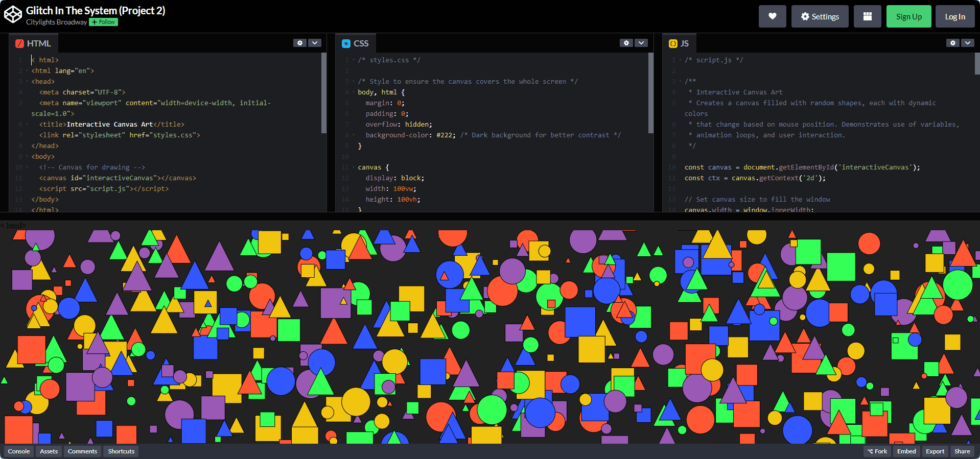Screen dimensions: 980x459
Task: Click the HTML slash icon
Action: coord(19,43)
